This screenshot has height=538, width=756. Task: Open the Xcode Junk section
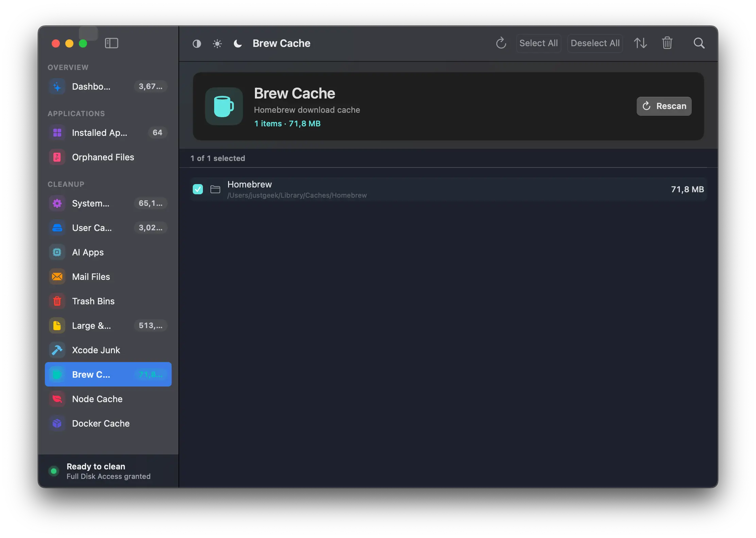pyautogui.click(x=108, y=350)
